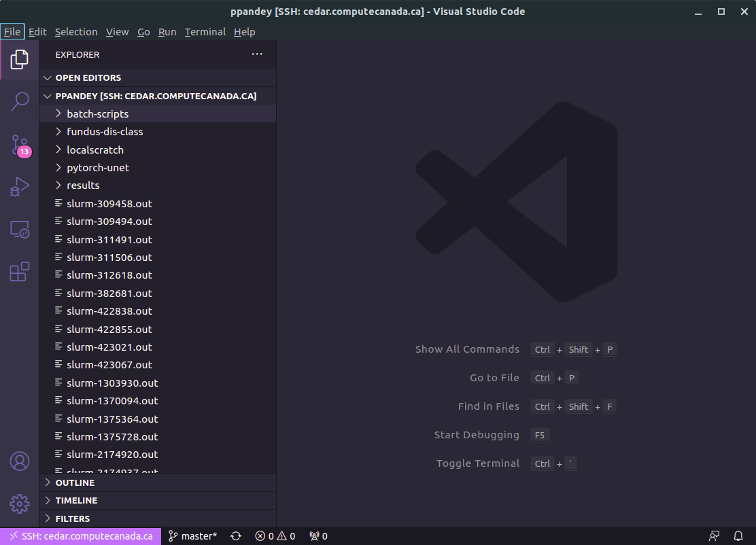
Task: Open the Accounts menu icon
Action: coord(20,461)
